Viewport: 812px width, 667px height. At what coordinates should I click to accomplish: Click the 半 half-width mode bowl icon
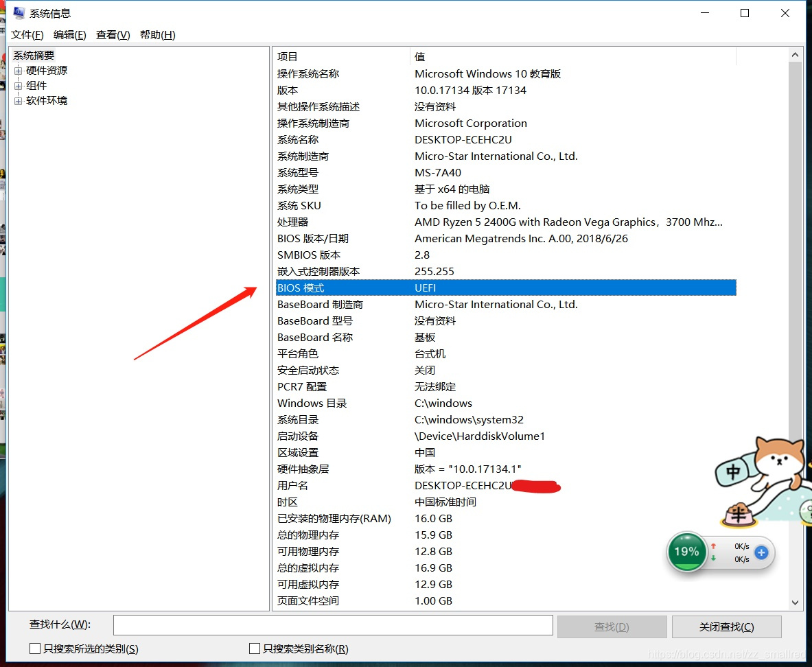739,515
